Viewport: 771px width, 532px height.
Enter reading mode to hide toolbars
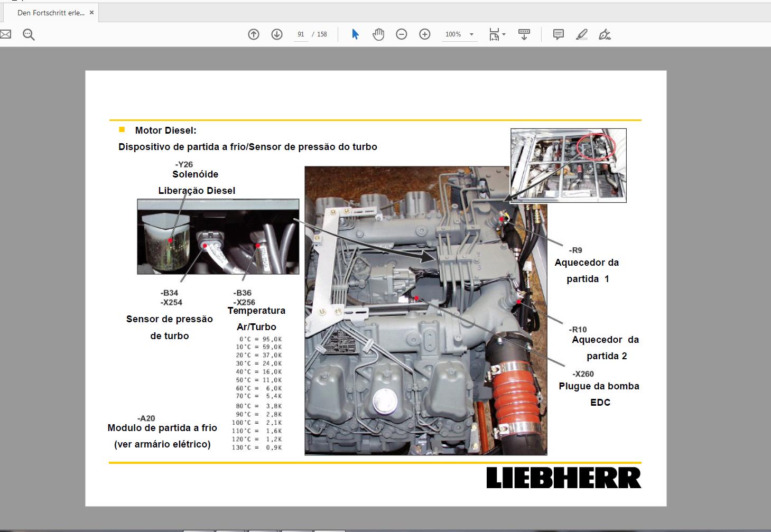(x=524, y=34)
